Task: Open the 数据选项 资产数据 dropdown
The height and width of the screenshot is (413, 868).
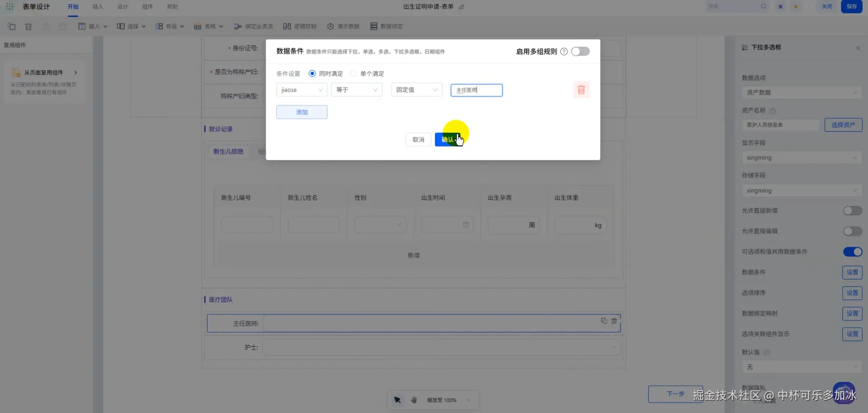Action: click(802, 93)
